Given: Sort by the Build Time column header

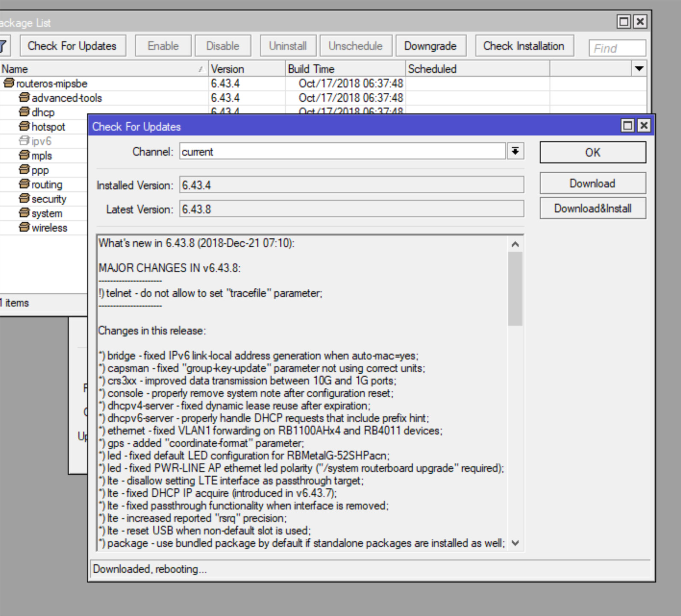Looking at the screenshot, I should 346,69.
